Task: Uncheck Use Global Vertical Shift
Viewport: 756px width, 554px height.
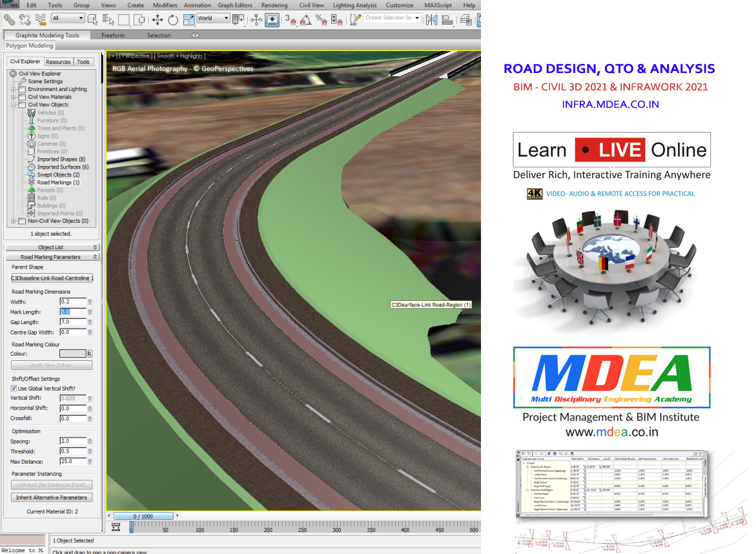Action: pos(14,389)
